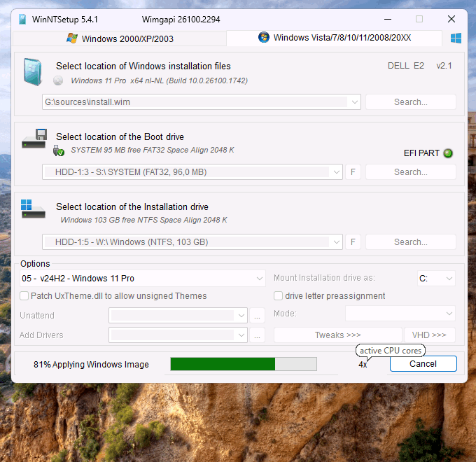Viewport: 476px width, 462px height.
Task: Click the grey disc icon by Windows 11 Pro
Action: click(58, 80)
